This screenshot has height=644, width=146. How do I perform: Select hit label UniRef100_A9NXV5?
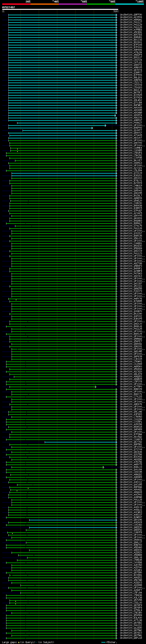(x=131, y=67)
